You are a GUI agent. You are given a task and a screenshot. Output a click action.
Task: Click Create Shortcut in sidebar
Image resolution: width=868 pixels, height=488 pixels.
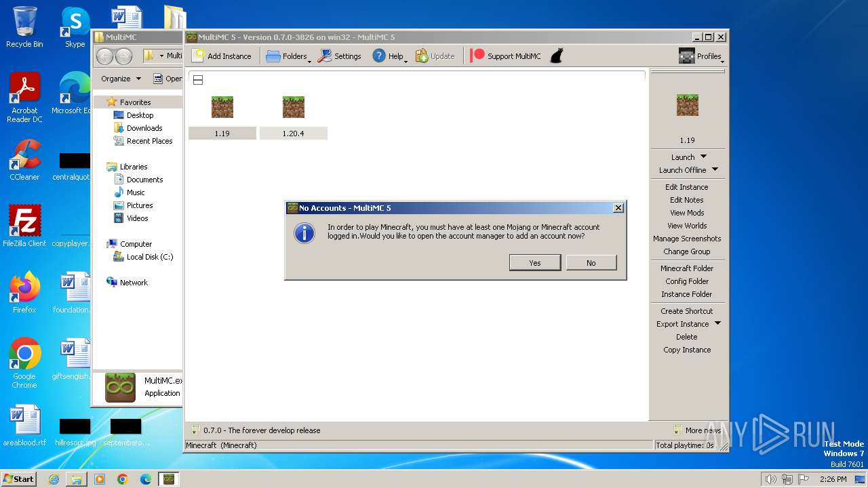coord(686,311)
